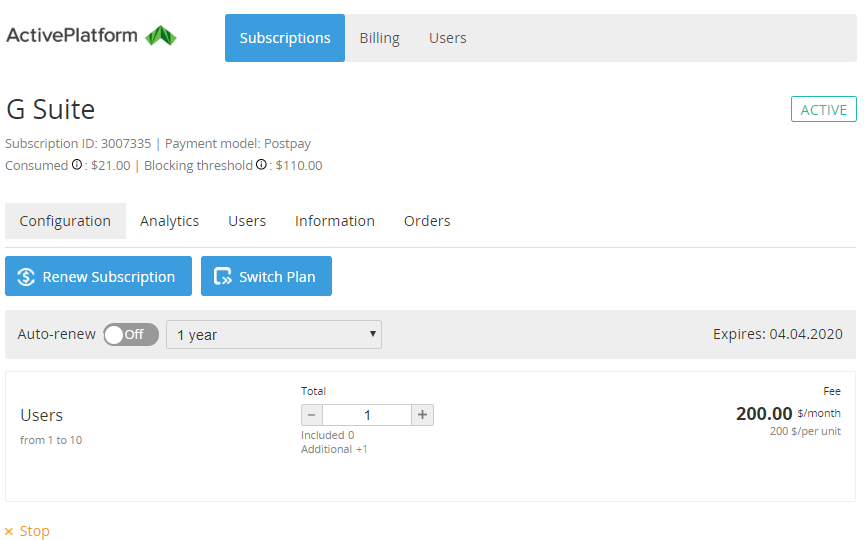864x540 pixels.
Task: Switch to the Analytics tab
Action: tap(169, 221)
